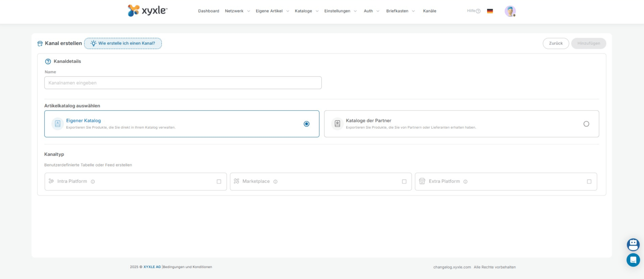This screenshot has height=279, width=644.
Task: Click the xyxle logo
Action: pyautogui.click(x=147, y=11)
